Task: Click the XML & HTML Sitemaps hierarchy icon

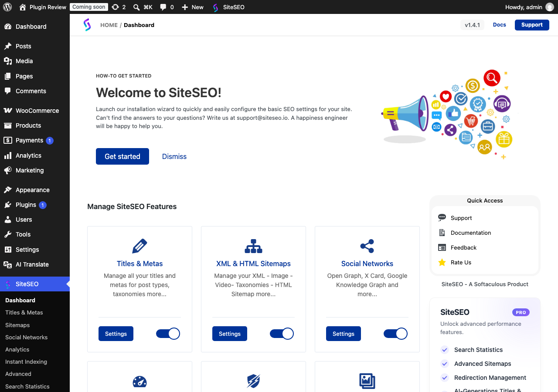Action: click(253, 246)
